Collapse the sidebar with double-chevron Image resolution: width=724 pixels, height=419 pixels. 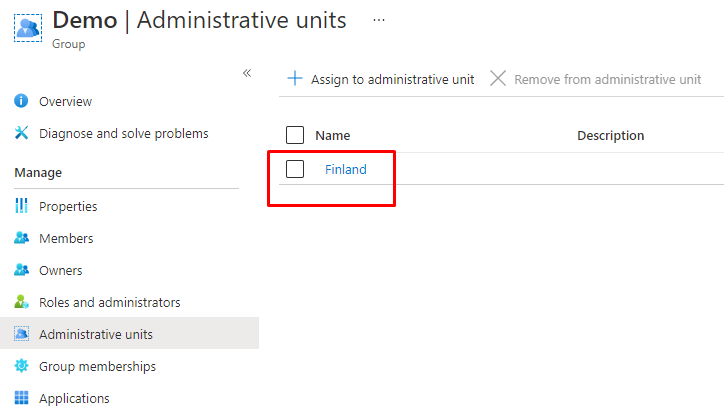[247, 73]
